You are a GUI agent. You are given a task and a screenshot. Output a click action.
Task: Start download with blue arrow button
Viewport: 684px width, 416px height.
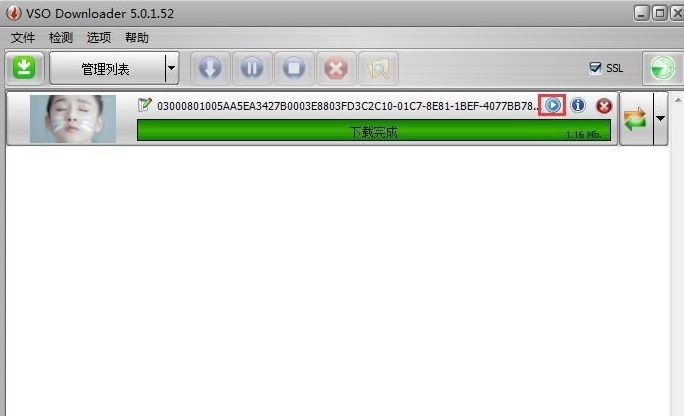click(210, 68)
